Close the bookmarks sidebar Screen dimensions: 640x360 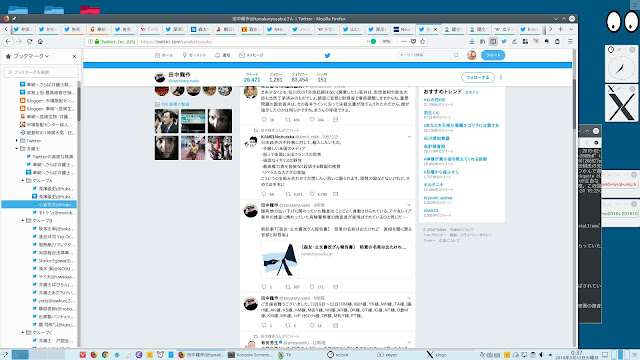(x=74, y=56)
